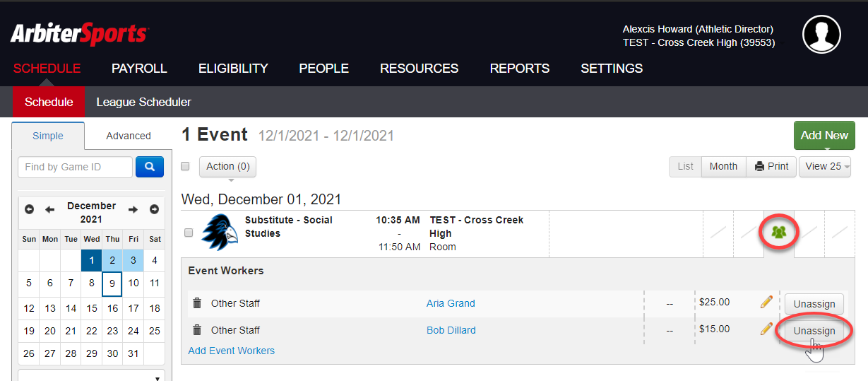
Task: Click the $25.00 pay amount
Action: tap(714, 303)
